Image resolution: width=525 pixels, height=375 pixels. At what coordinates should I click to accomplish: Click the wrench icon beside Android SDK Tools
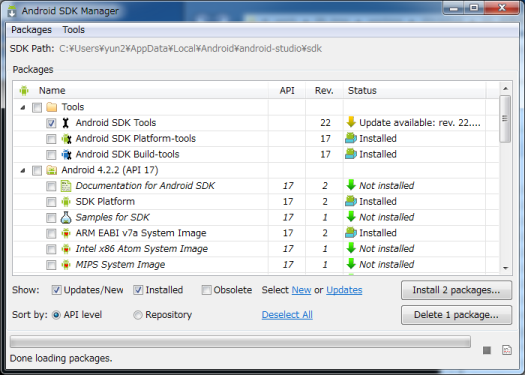click(x=66, y=123)
